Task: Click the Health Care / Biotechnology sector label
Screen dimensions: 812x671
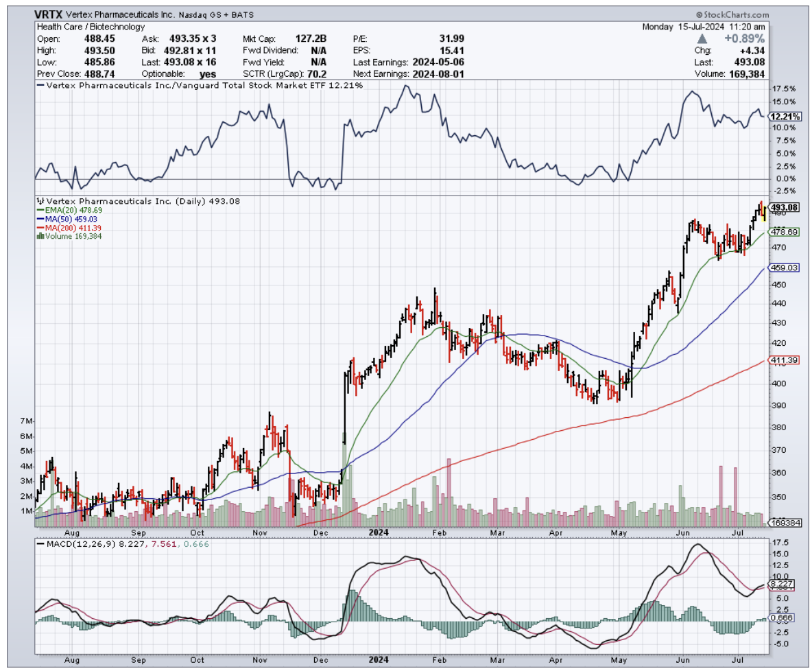Action: [x=90, y=27]
